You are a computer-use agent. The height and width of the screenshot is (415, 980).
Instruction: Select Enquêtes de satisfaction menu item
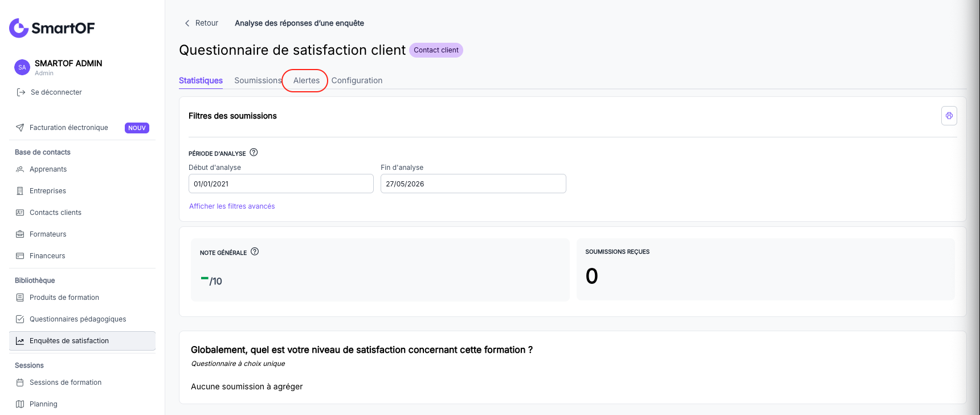82,341
